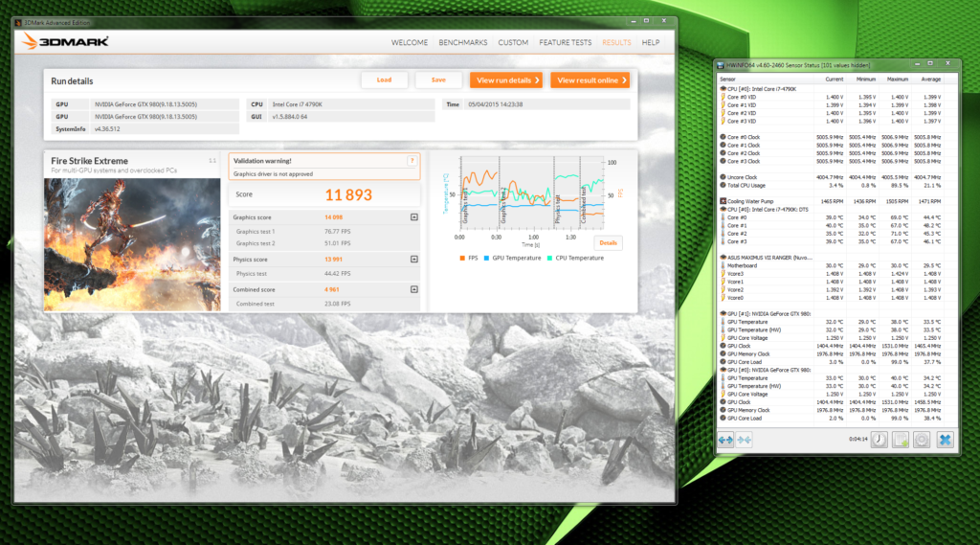Expand the Graphics score details
Image resolution: width=980 pixels, height=545 pixels.
click(413, 217)
